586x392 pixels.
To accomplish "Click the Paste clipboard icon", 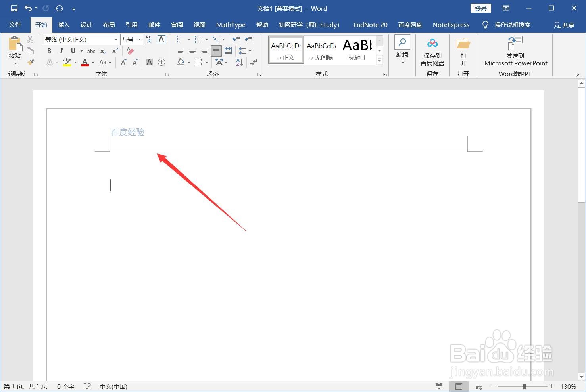I will (x=15, y=44).
